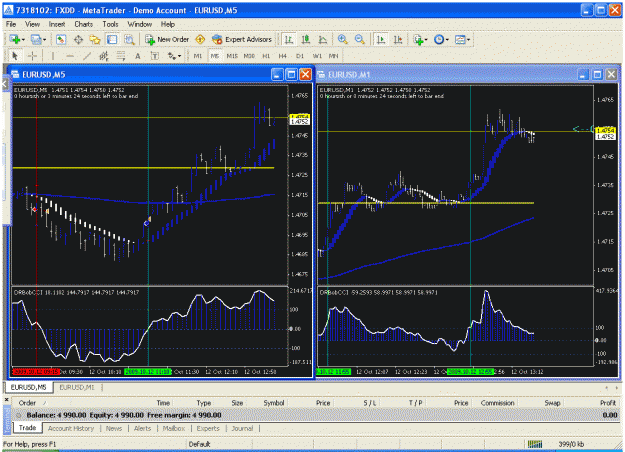Switch chart to line chart style
Screen dimensions: 625x452
coord(322,39)
